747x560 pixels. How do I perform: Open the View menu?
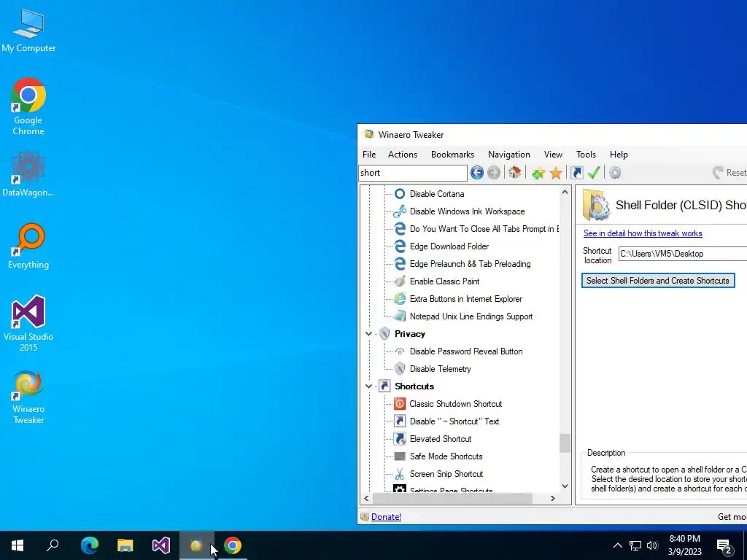click(x=553, y=155)
